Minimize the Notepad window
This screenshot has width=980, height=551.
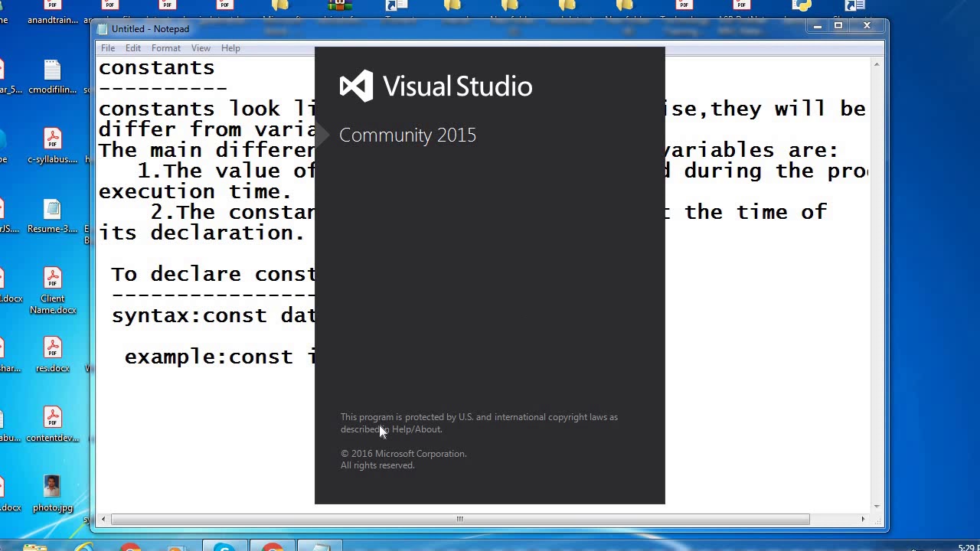click(818, 26)
